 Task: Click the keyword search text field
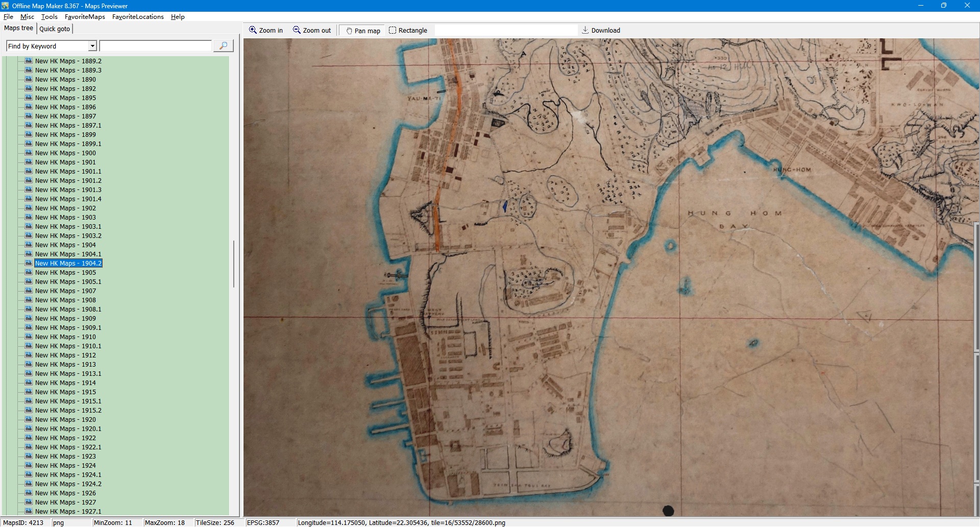[x=156, y=46]
